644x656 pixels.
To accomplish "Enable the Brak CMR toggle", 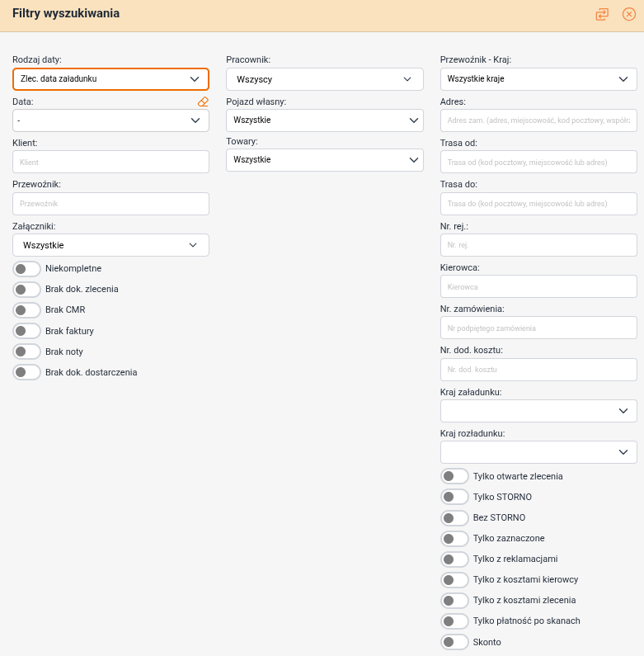I will tap(27, 310).
